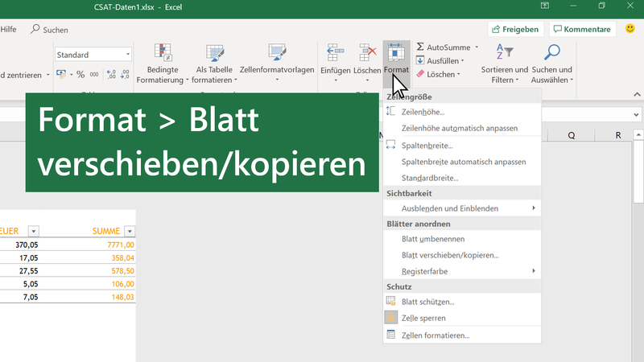Click the AutoSumme sigma icon
The width and height of the screenshot is (644, 362).
coord(420,47)
